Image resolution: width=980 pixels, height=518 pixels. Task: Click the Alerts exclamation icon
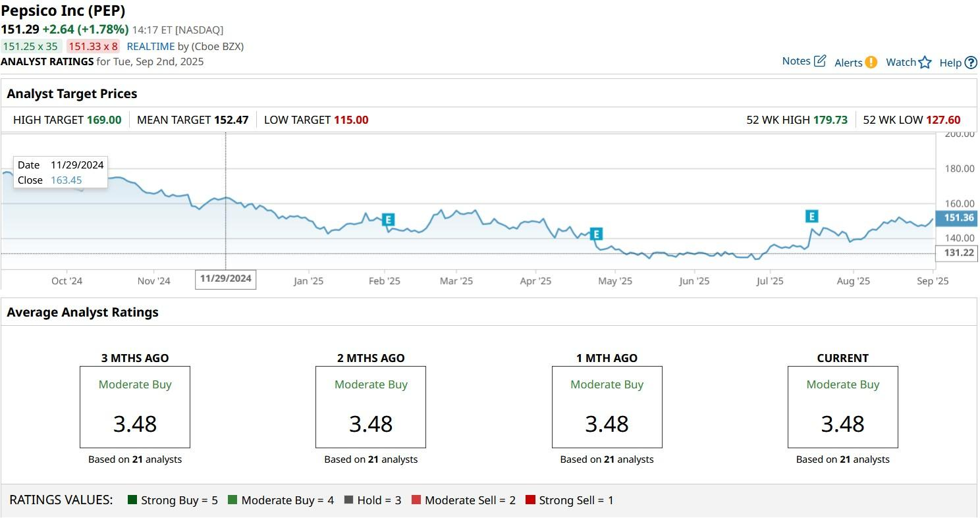871,63
